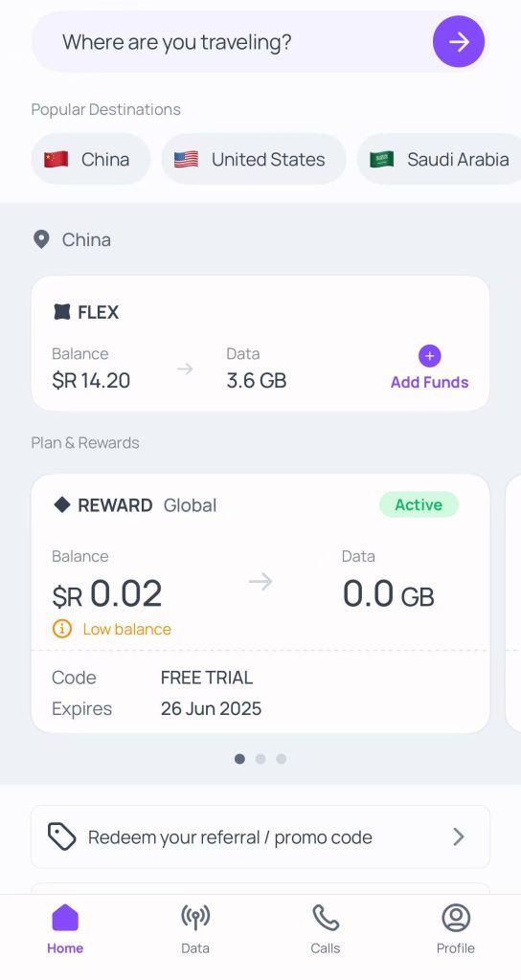
Task: Go to the Home tab
Action: pos(65,928)
